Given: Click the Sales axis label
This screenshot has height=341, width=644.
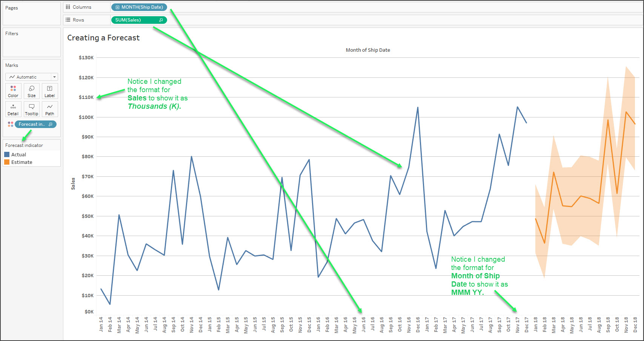Looking at the screenshot, I should coord(73,182).
